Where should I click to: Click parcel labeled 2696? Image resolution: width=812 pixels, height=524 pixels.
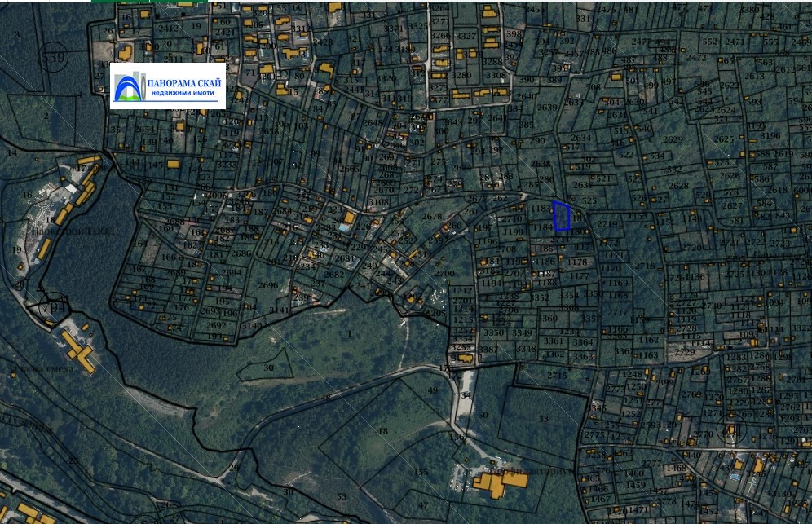point(267,285)
